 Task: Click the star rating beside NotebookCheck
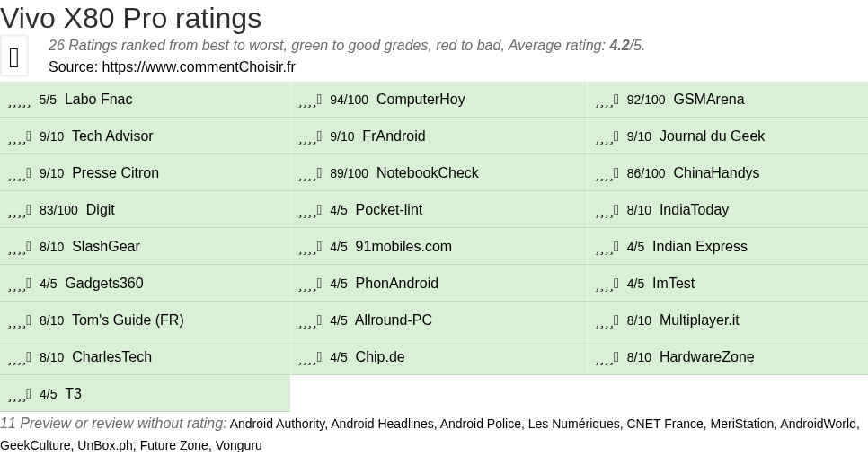click(x=310, y=174)
